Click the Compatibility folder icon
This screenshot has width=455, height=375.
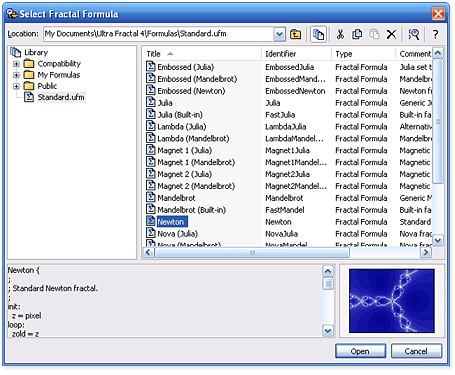(29, 63)
